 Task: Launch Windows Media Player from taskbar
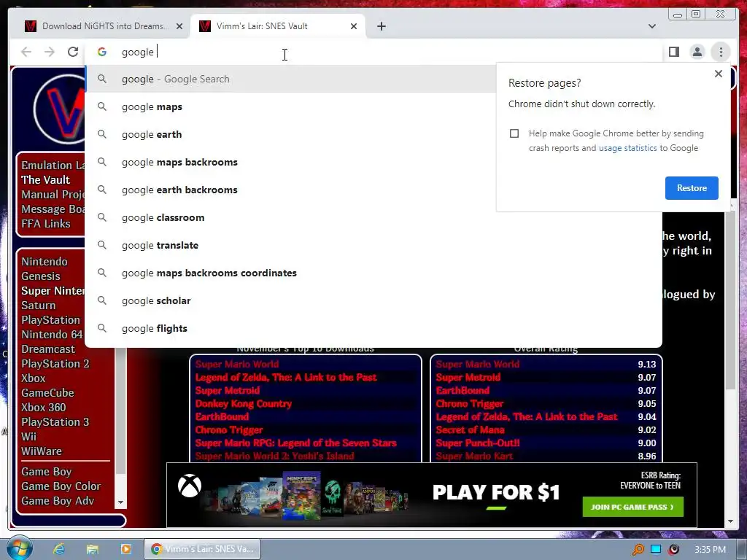[x=125, y=549]
